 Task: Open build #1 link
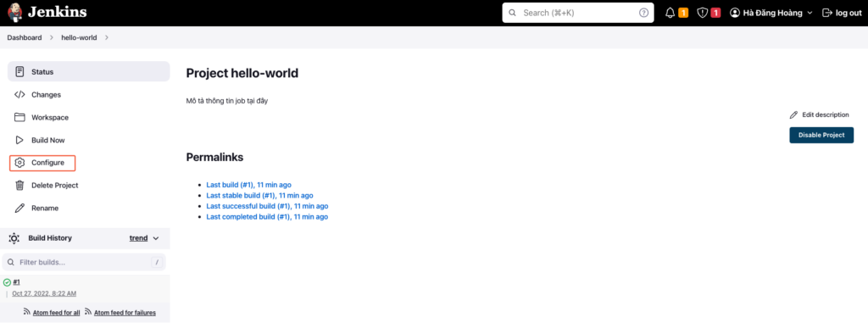pos(17,282)
